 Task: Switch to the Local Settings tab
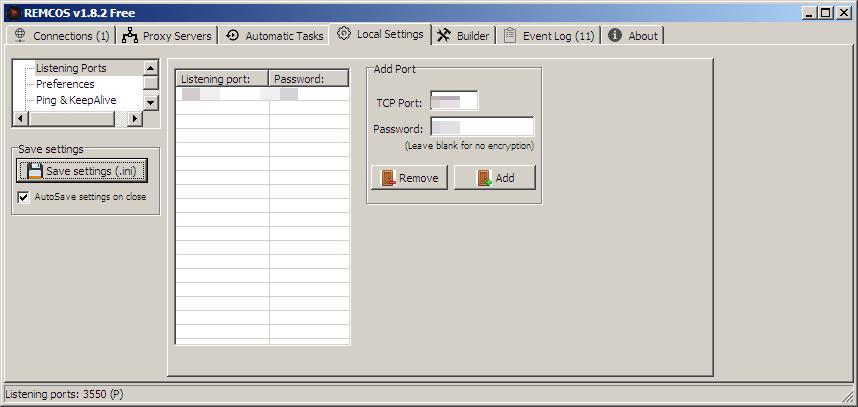tap(380, 34)
